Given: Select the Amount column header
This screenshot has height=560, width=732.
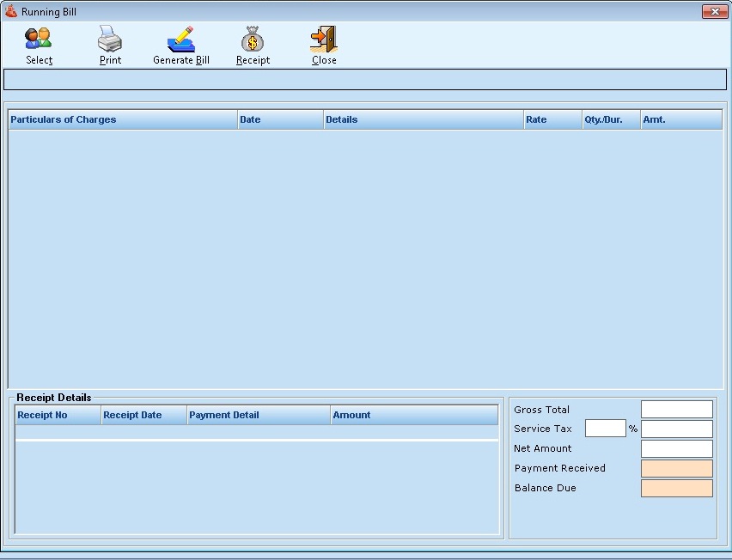Looking at the screenshot, I should pyautogui.click(x=413, y=415).
